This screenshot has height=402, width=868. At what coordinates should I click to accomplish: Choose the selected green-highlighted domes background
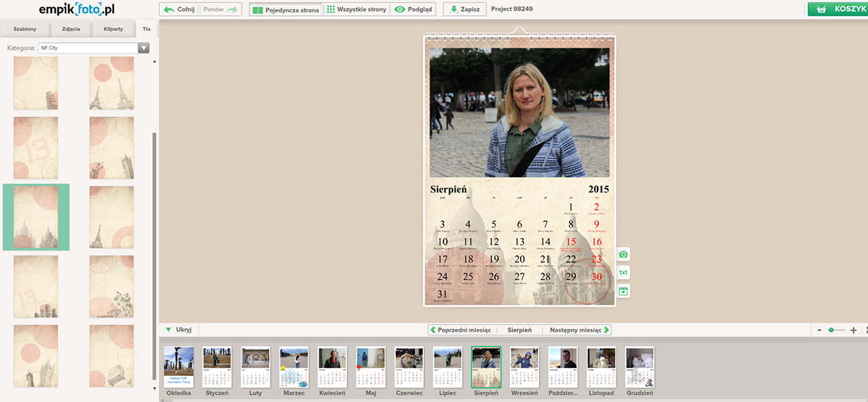coord(36,217)
